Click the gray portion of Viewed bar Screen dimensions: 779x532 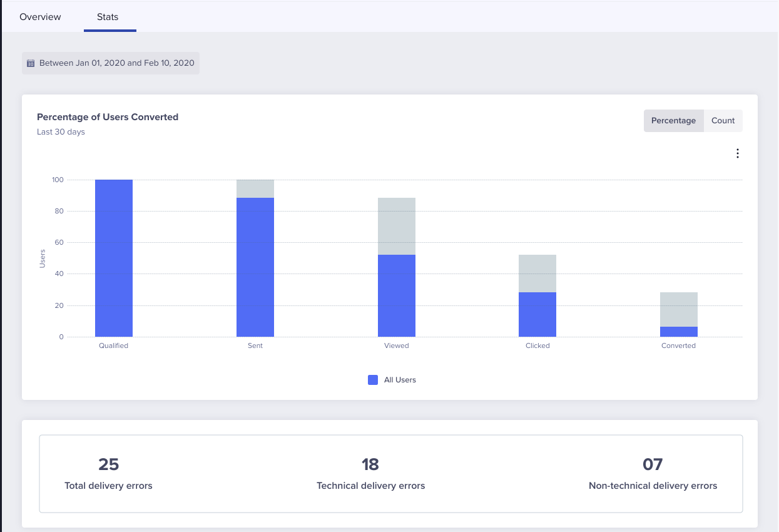pos(397,226)
